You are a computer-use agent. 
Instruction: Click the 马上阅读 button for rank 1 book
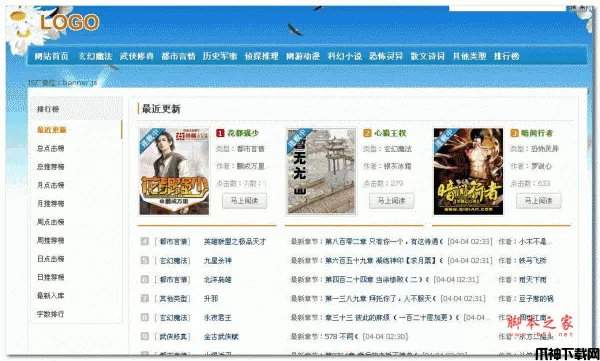[x=245, y=201]
